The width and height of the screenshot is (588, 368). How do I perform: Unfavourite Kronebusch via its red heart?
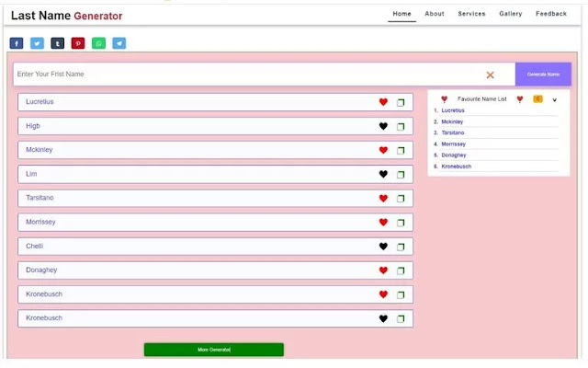click(383, 294)
